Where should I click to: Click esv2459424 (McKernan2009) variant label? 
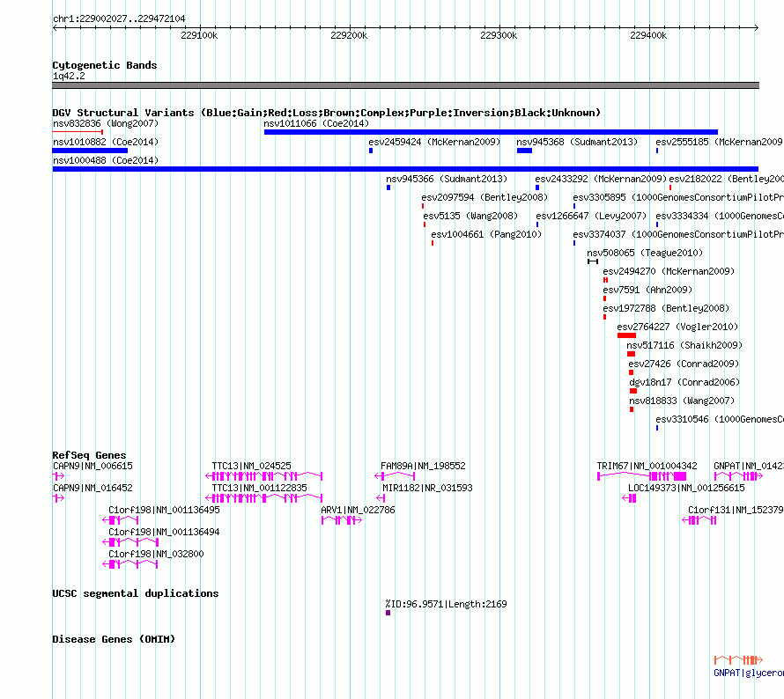coord(434,142)
